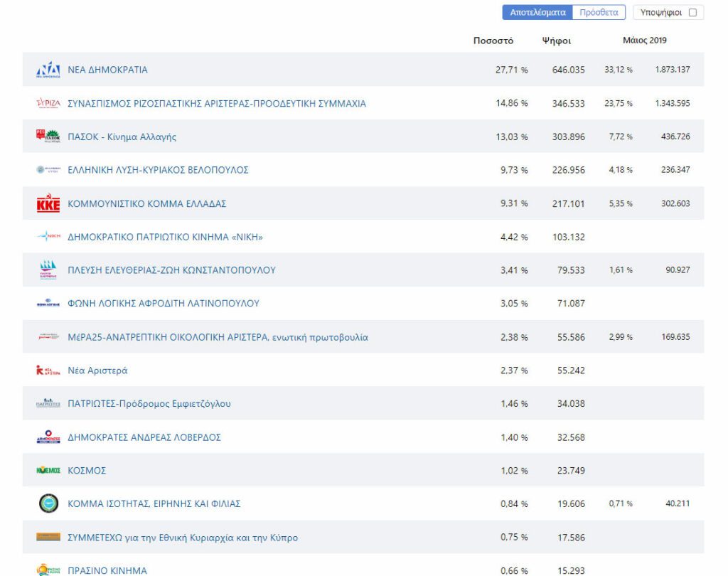Click the 302.603 May 2019 votes
Viewport: 728px width, 576px height.
click(x=675, y=203)
